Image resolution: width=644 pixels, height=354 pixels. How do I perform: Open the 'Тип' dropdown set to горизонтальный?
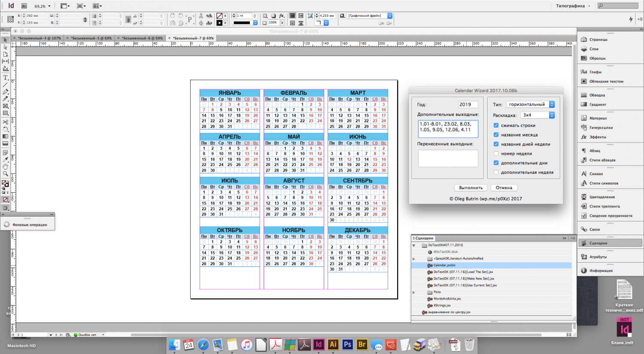(530, 104)
